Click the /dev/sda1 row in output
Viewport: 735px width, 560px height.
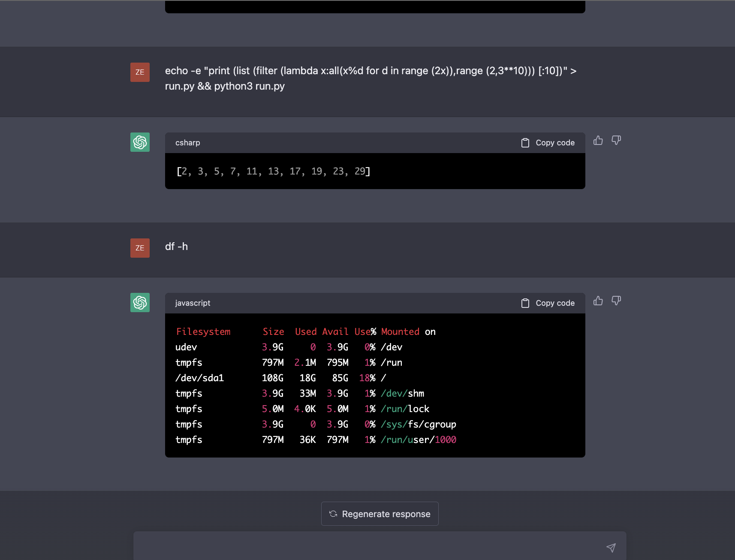(x=281, y=378)
